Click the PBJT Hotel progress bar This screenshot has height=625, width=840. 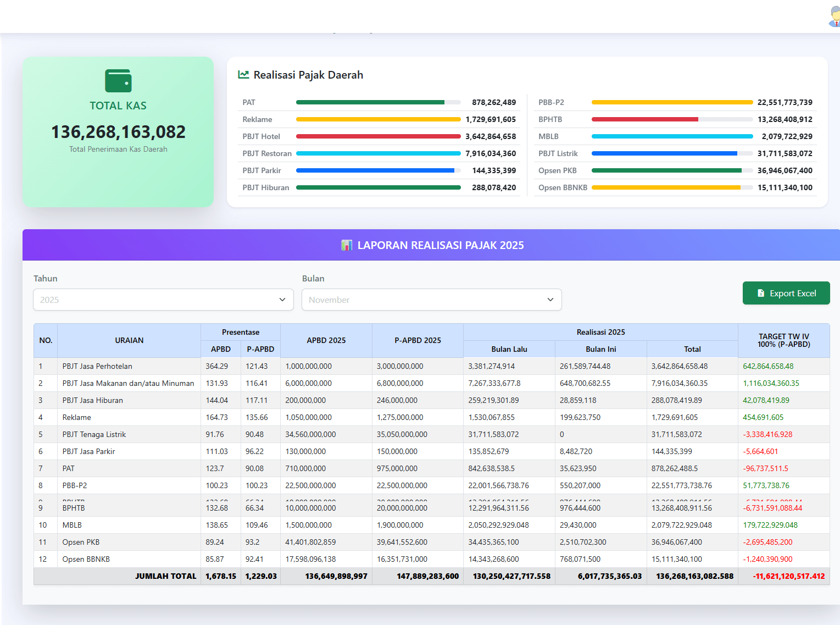coord(378,136)
